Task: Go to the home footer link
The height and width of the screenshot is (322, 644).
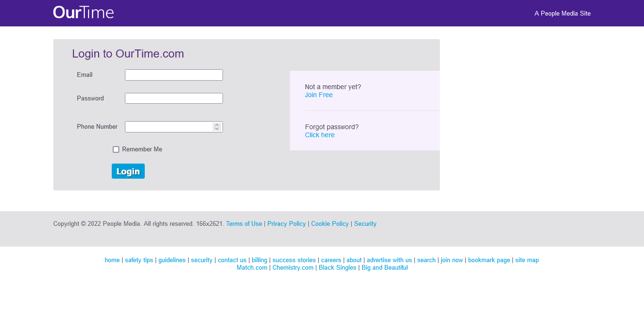Action: coord(112,260)
